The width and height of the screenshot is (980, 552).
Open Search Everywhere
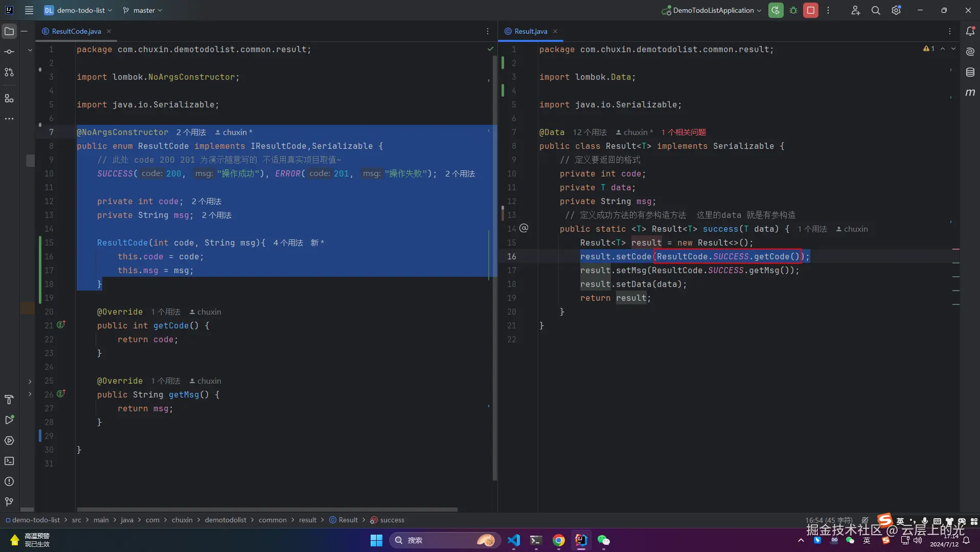(x=876, y=10)
